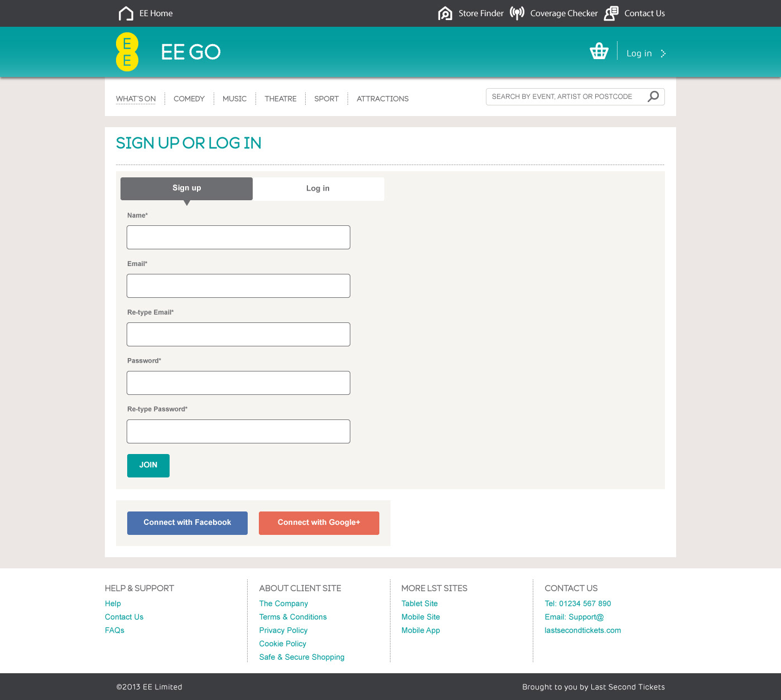Image resolution: width=781 pixels, height=700 pixels.
Task: Click the Store Finder icon
Action: point(445,13)
